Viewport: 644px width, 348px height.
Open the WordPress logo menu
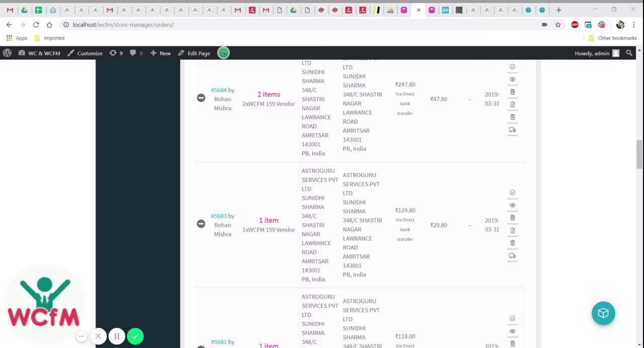click(x=7, y=53)
